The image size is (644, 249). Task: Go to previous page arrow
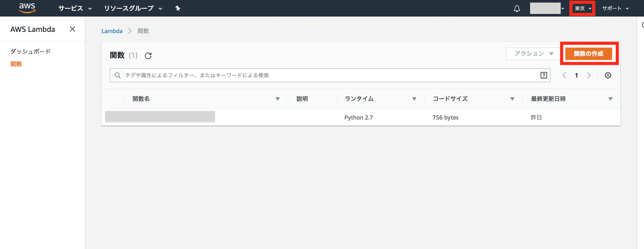(564, 75)
